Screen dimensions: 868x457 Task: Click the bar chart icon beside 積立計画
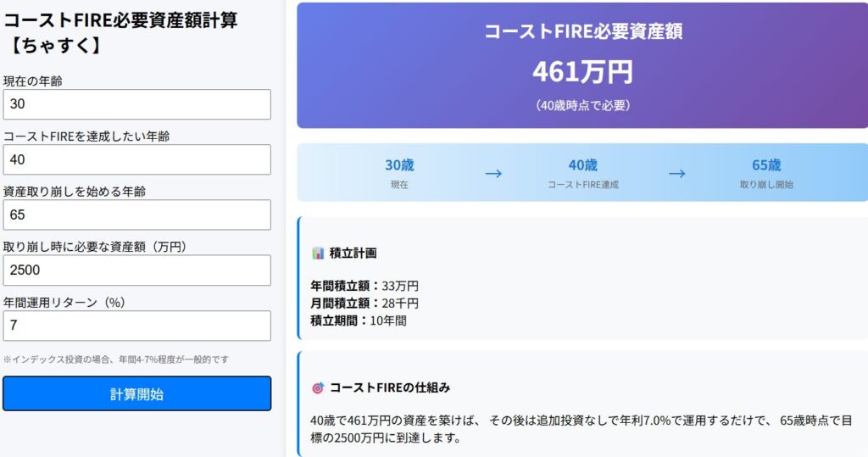pos(318,254)
